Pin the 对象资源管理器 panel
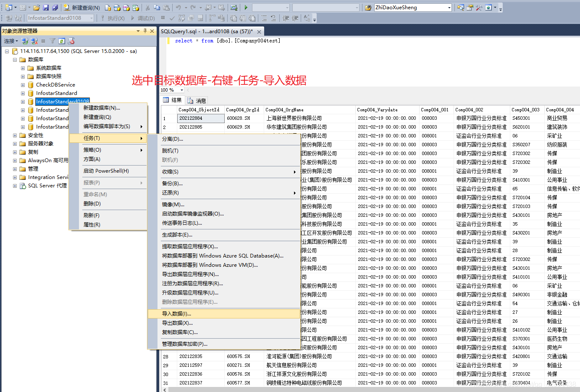This screenshot has height=392, width=580. pyautogui.click(x=145, y=31)
